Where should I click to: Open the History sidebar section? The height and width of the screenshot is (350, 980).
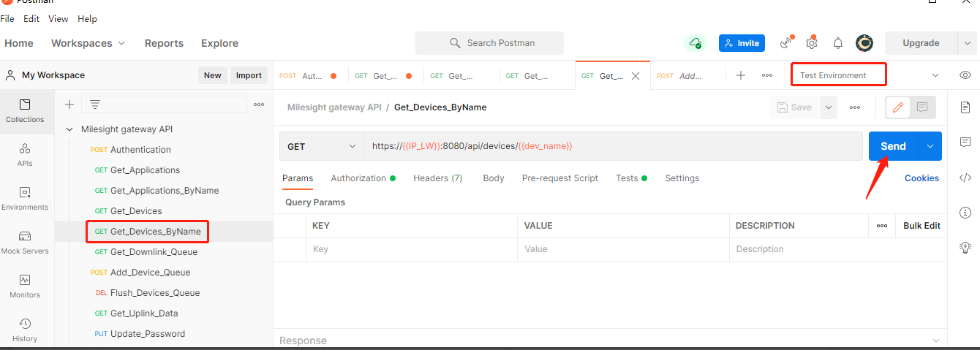click(x=25, y=330)
